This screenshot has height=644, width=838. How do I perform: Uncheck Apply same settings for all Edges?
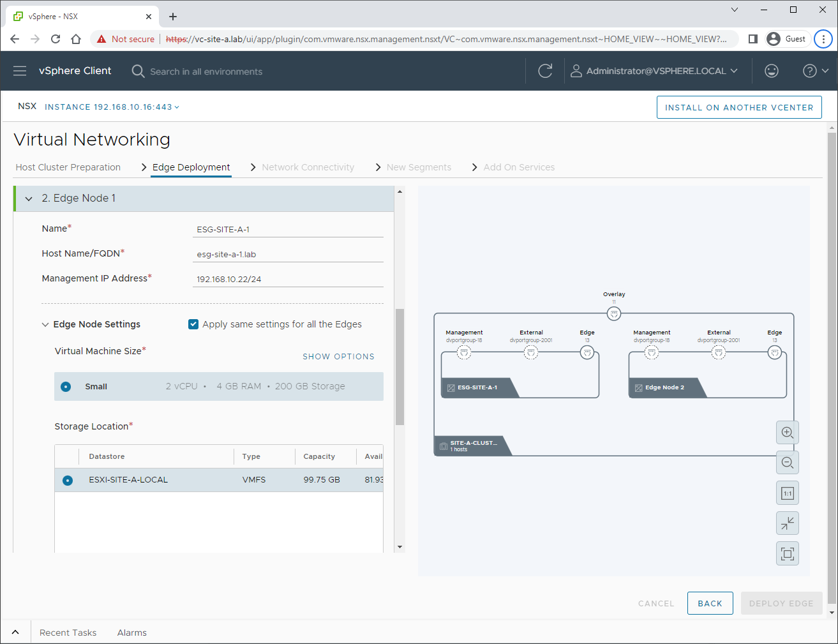point(193,324)
